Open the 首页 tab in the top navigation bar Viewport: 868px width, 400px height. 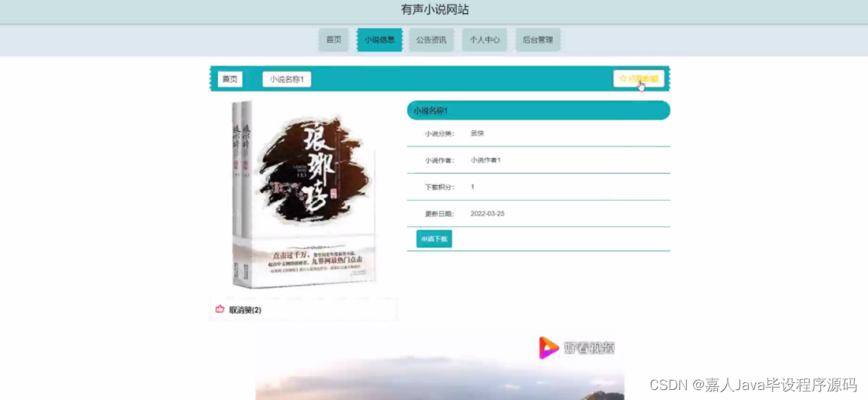pos(334,40)
